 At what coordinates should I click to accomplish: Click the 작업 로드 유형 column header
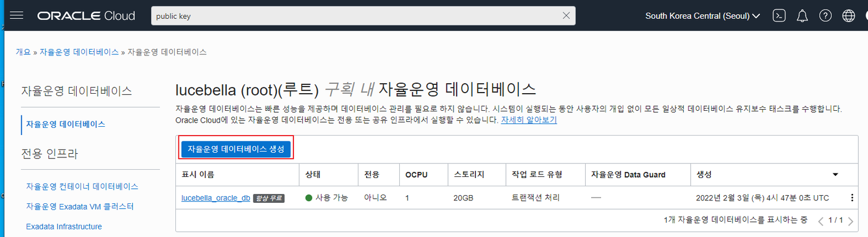point(537,175)
